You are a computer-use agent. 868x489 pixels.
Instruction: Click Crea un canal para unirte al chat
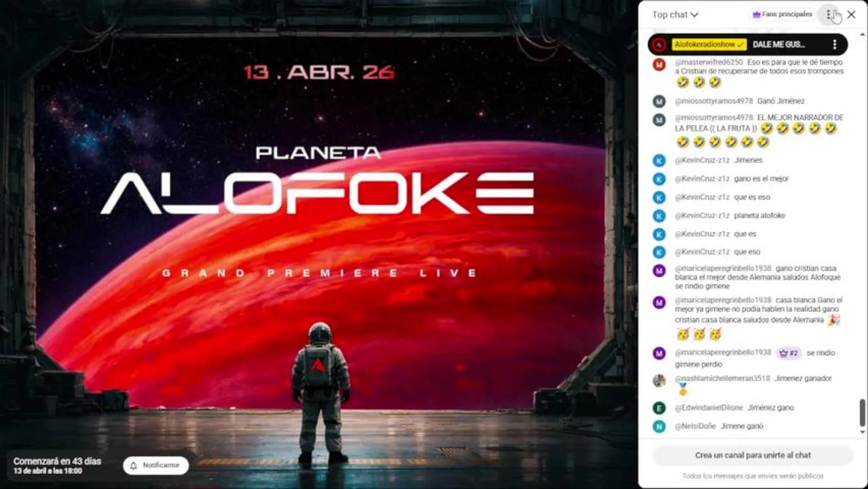(x=753, y=455)
